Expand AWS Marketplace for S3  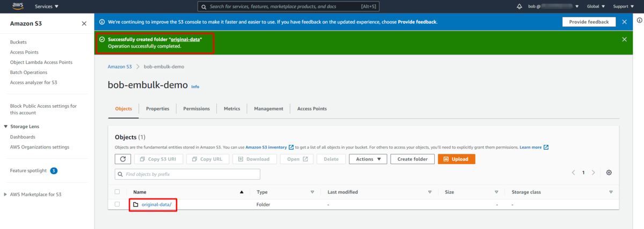point(6,194)
